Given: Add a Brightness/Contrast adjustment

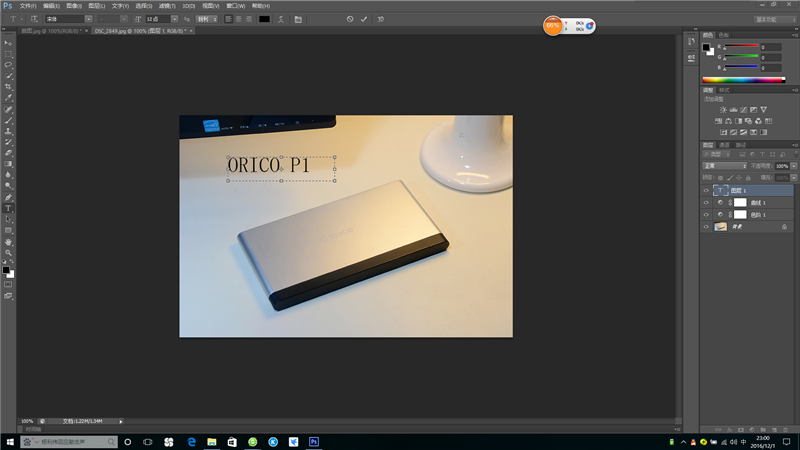Looking at the screenshot, I should 723,110.
